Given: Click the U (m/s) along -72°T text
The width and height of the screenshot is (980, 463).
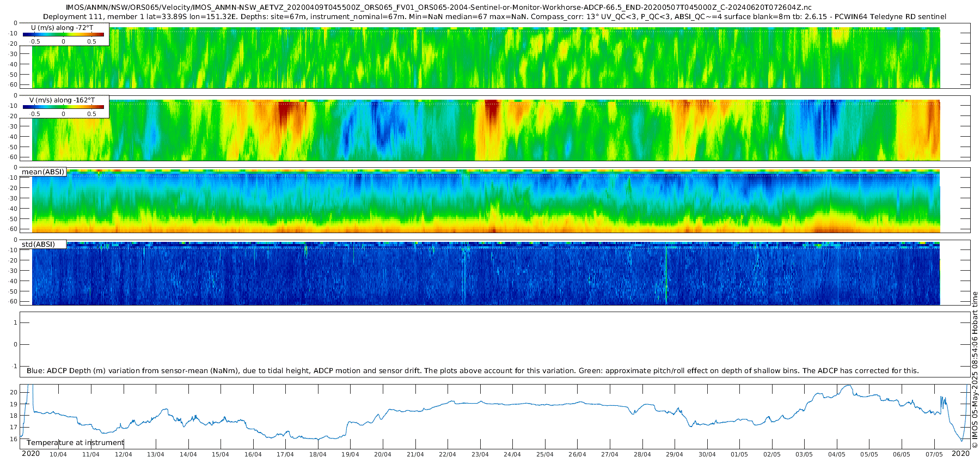Looking at the screenshot, I should click(62, 28).
